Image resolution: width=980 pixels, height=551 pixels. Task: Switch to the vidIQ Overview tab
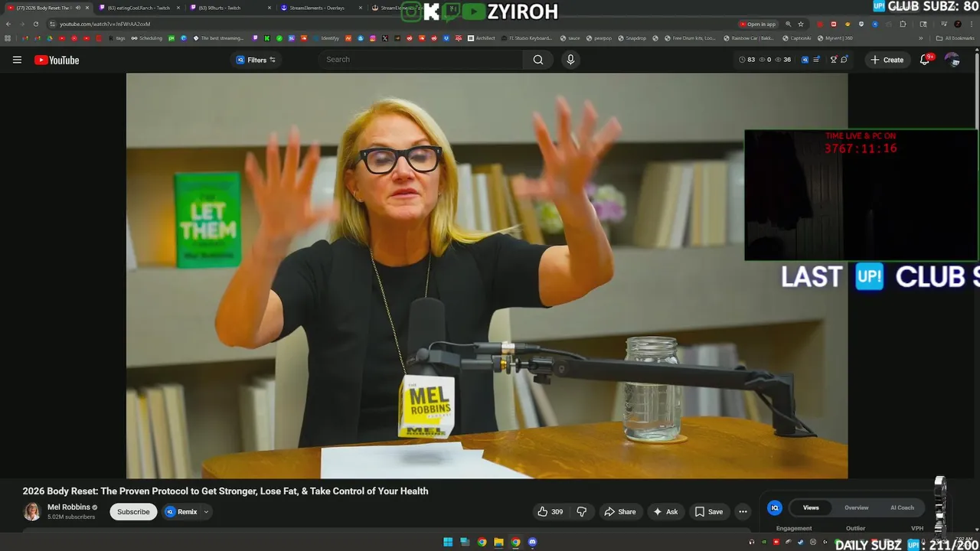856,507
